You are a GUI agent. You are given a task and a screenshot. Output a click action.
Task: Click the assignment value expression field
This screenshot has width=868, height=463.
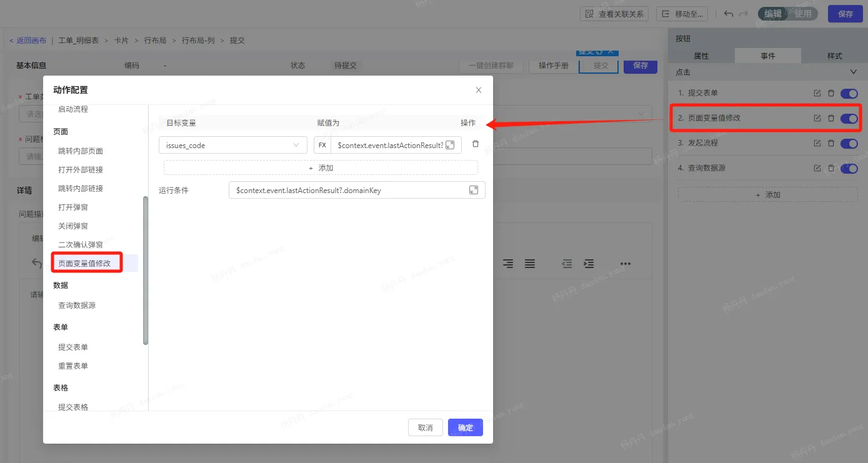coord(387,145)
